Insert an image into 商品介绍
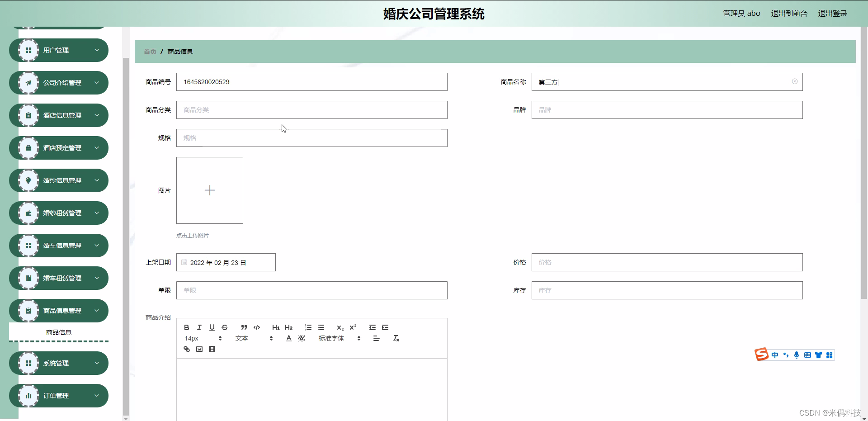This screenshot has height=421, width=868. coord(199,349)
